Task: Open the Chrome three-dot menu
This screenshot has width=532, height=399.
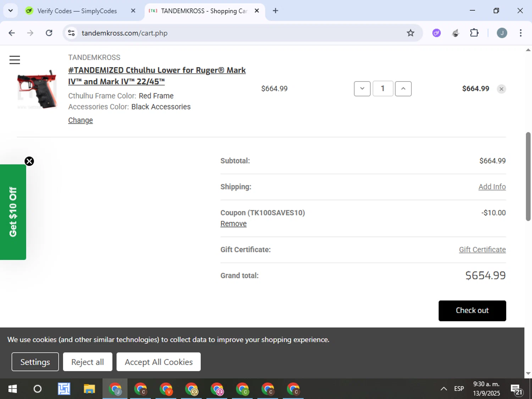Action: [521, 33]
